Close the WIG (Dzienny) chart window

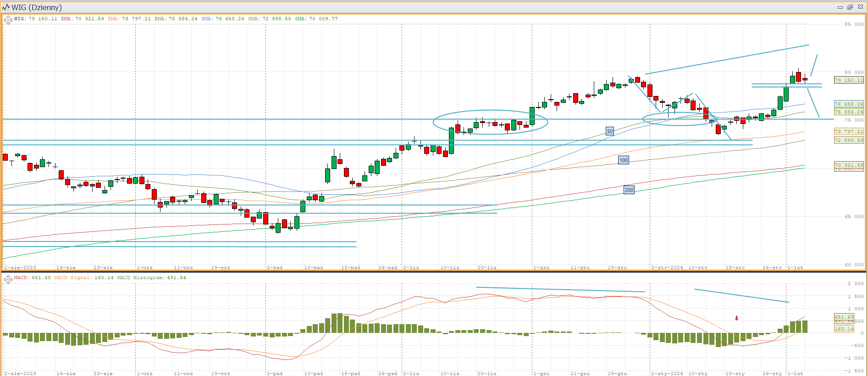pyautogui.click(x=860, y=7)
